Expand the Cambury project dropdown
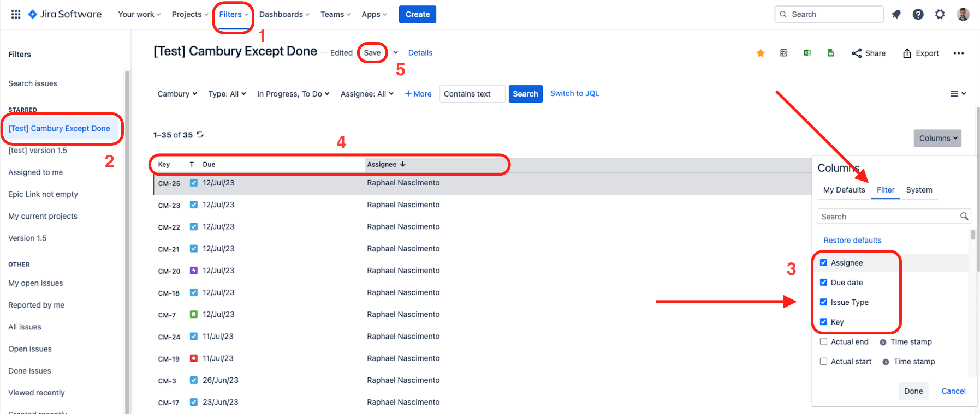The height and width of the screenshot is (414, 980). click(x=177, y=94)
